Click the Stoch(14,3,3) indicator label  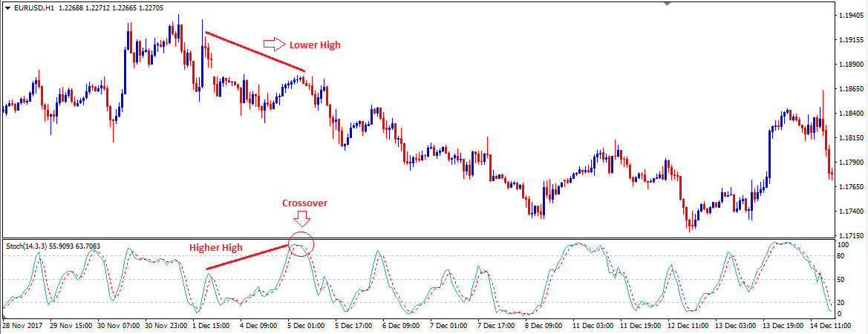(x=27, y=246)
